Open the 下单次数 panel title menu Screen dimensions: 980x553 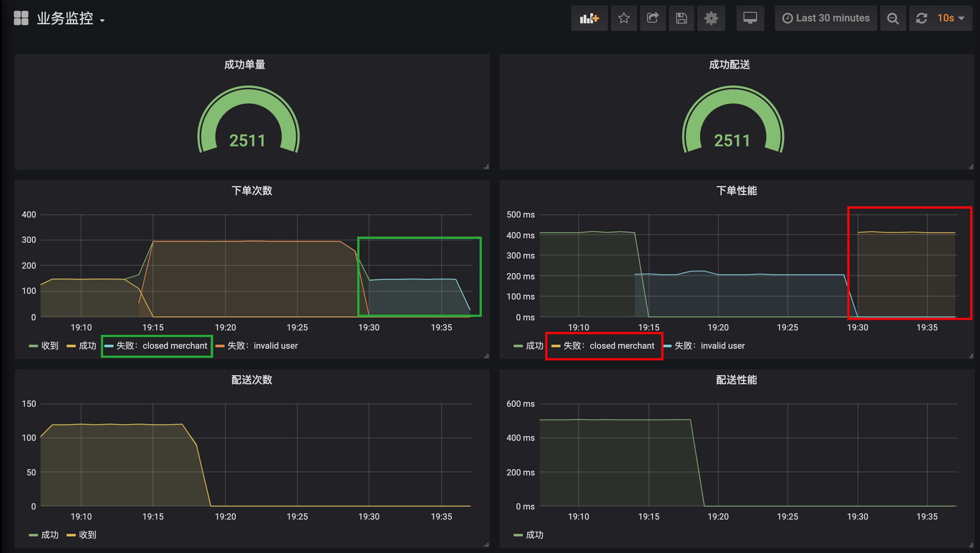(x=252, y=190)
